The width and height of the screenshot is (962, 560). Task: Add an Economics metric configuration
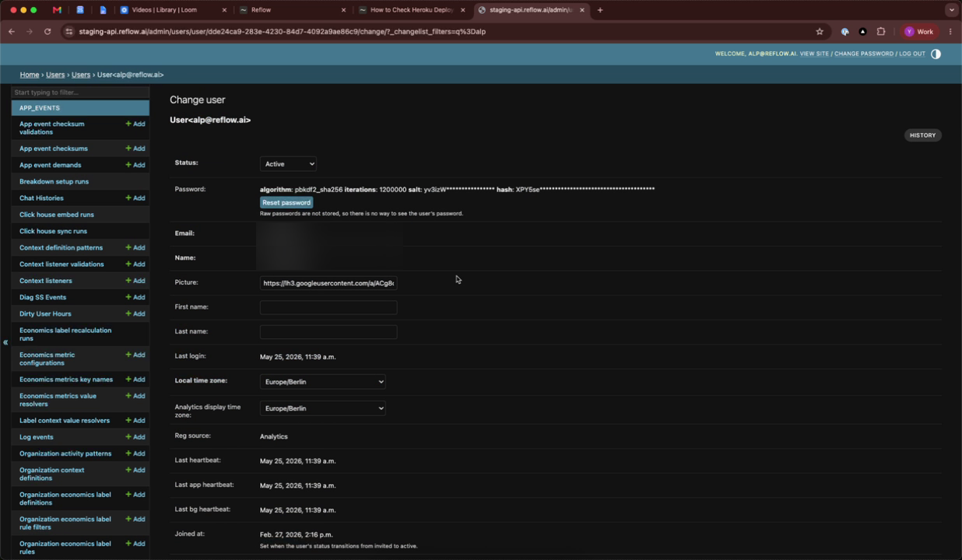[135, 355]
